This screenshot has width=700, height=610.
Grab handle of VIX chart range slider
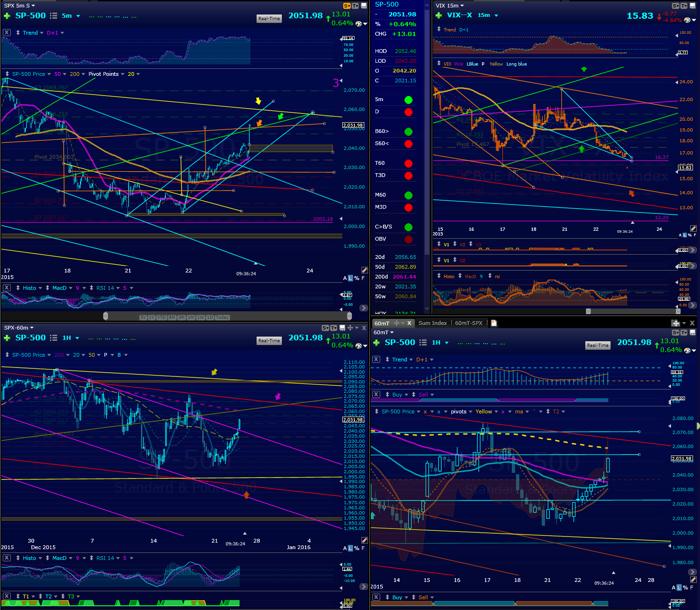point(588,311)
